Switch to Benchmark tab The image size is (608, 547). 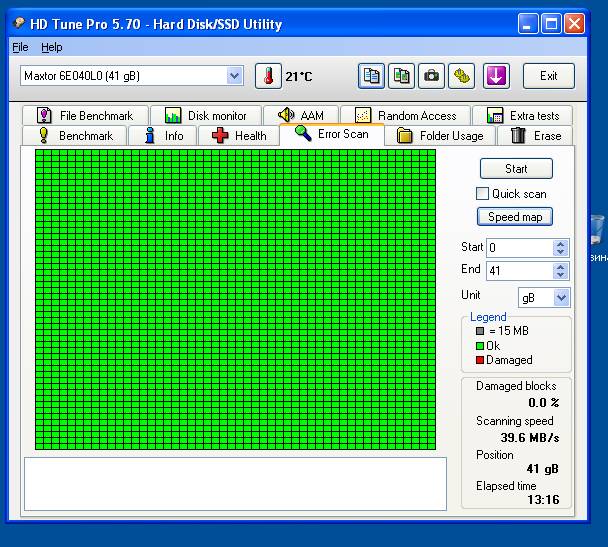[75, 136]
